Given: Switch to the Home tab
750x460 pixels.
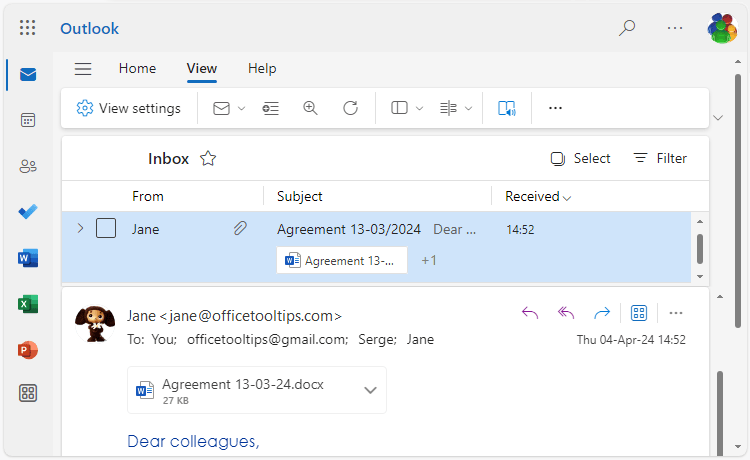Looking at the screenshot, I should pyautogui.click(x=137, y=68).
